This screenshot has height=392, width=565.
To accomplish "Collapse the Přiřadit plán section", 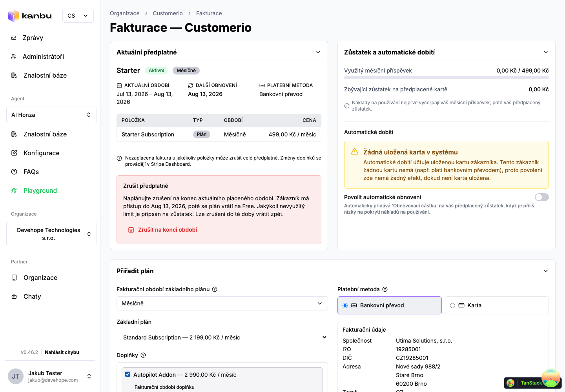I will tap(546, 271).
